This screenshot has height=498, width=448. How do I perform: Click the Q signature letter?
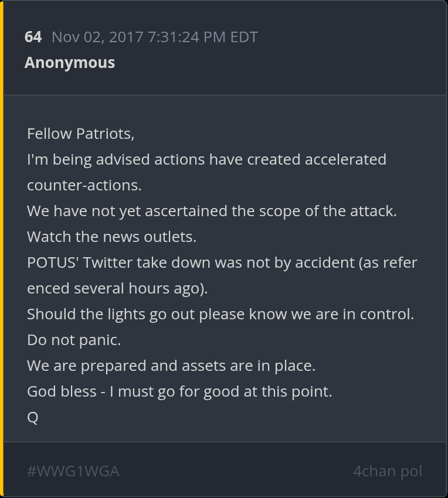pyautogui.click(x=33, y=417)
